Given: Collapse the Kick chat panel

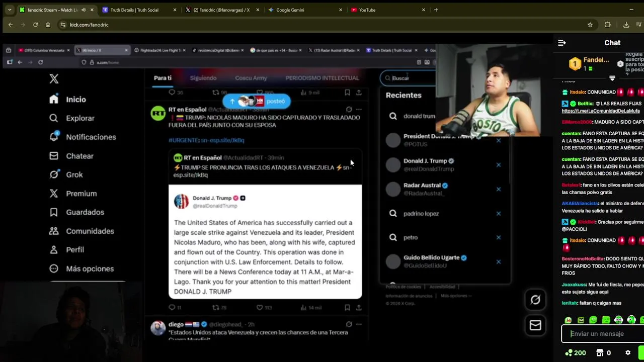Looking at the screenshot, I should (x=562, y=43).
